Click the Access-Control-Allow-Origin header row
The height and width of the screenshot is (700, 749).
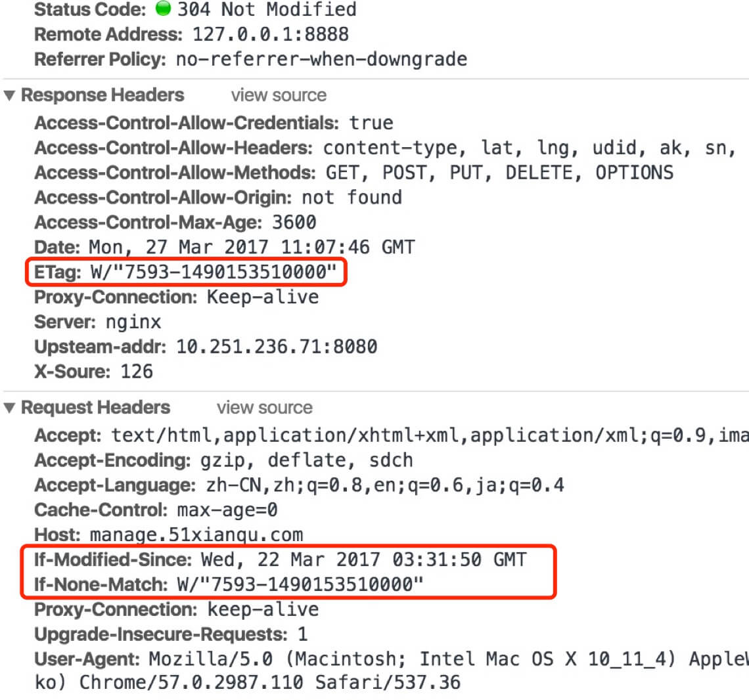(218, 198)
